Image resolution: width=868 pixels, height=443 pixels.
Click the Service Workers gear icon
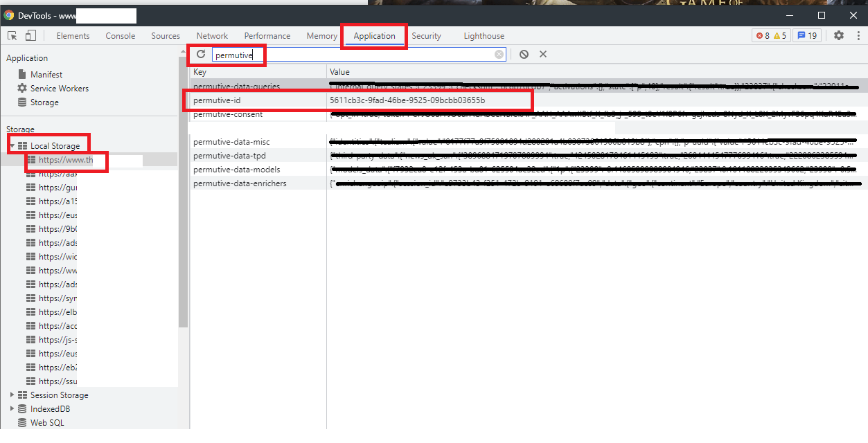click(x=22, y=89)
